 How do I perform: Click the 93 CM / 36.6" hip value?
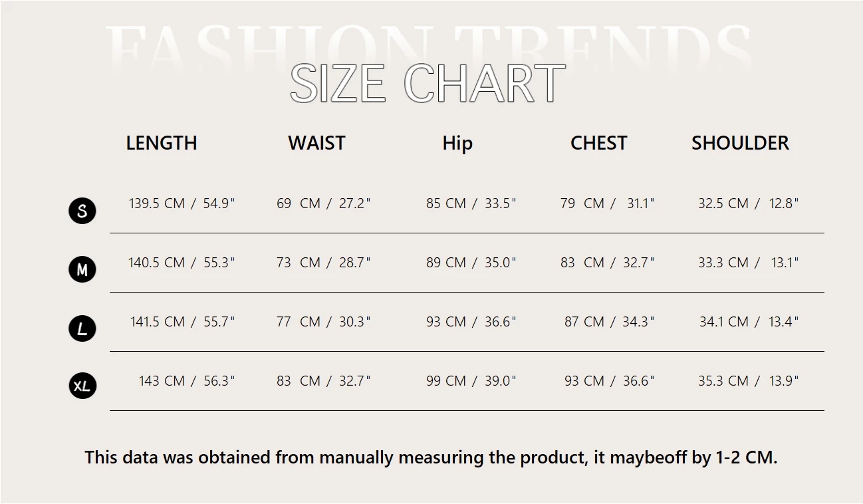(x=471, y=322)
